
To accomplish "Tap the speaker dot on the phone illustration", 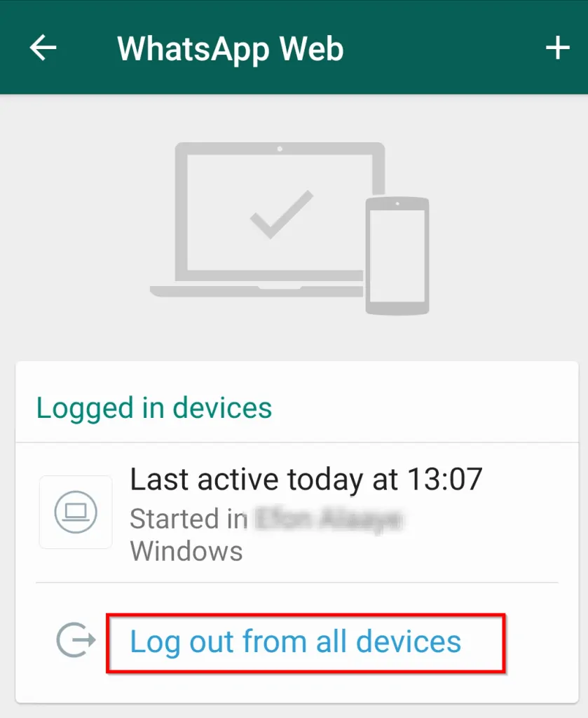I will point(397,203).
